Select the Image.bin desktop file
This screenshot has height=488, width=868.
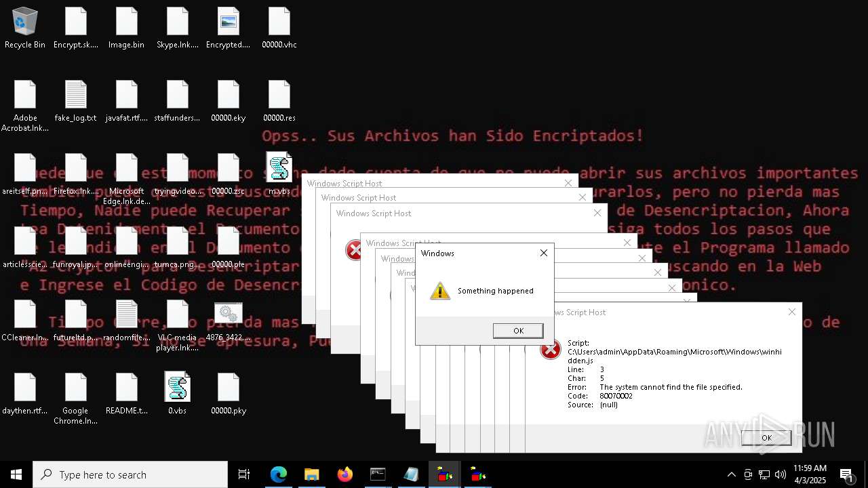tap(127, 28)
